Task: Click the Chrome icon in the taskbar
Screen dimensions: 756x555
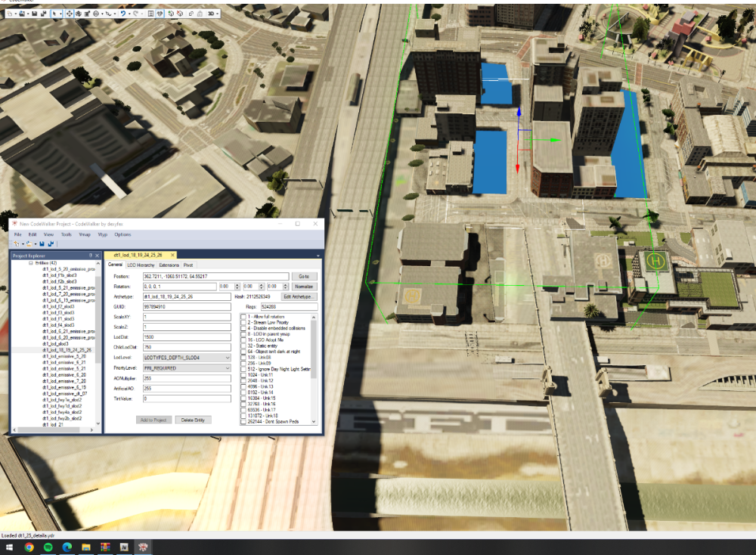Action: pos(29,547)
